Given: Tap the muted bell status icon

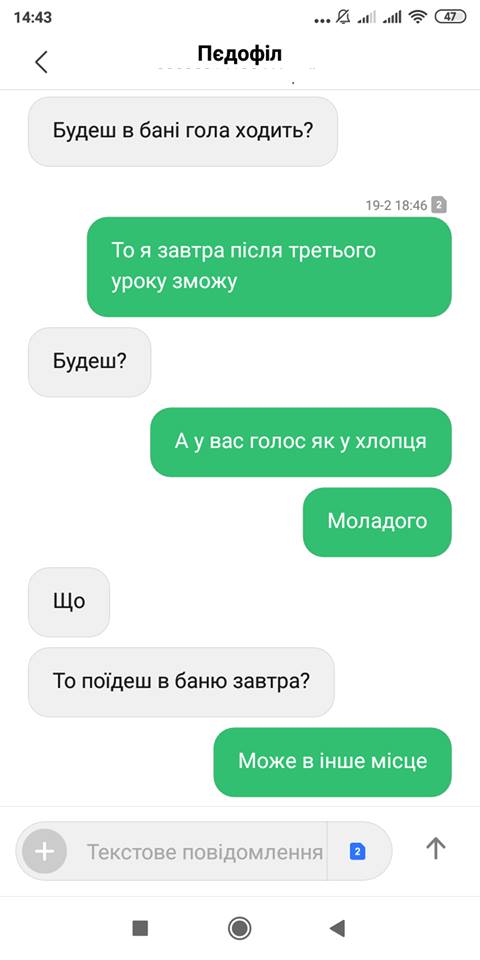Looking at the screenshot, I should (343, 17).
